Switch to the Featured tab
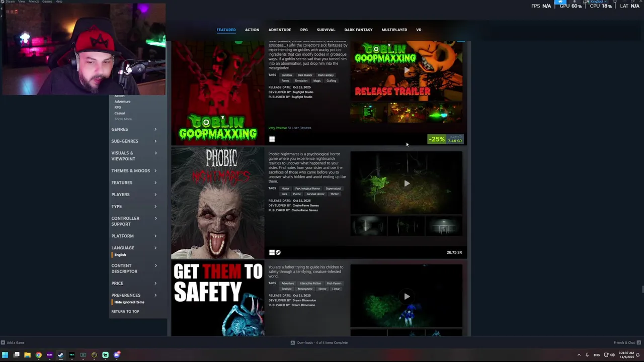 coord(226,30)
